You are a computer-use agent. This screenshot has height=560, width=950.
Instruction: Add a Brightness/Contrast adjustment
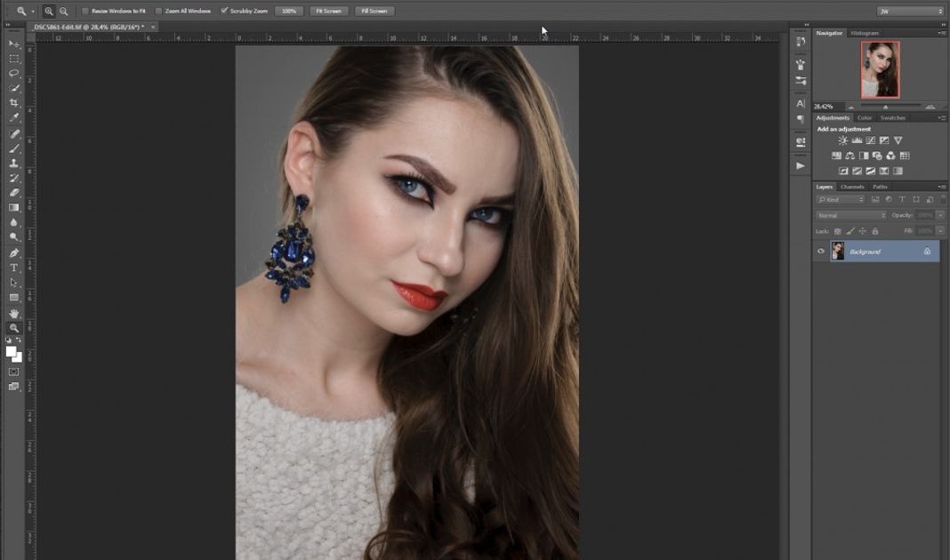coord(843,140)
